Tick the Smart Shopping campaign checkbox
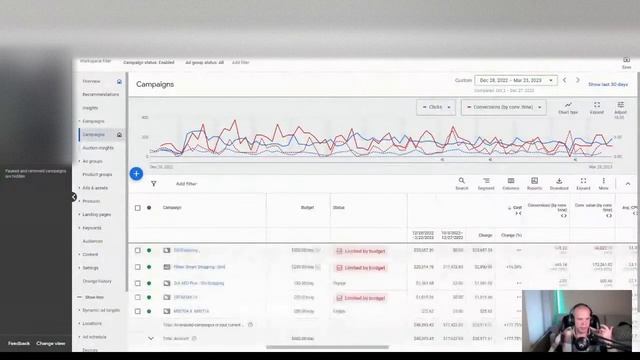The height and width of the screenshot is (360, 640). [x=138, y=267]
